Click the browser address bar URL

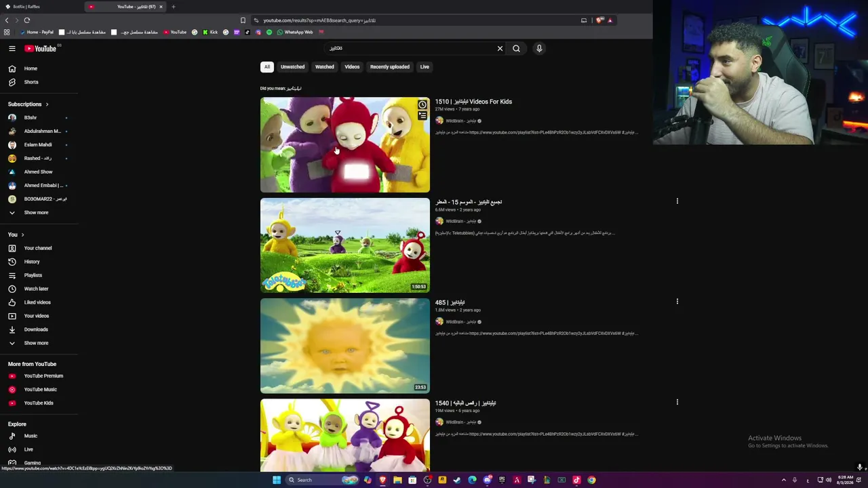[319, 20]
